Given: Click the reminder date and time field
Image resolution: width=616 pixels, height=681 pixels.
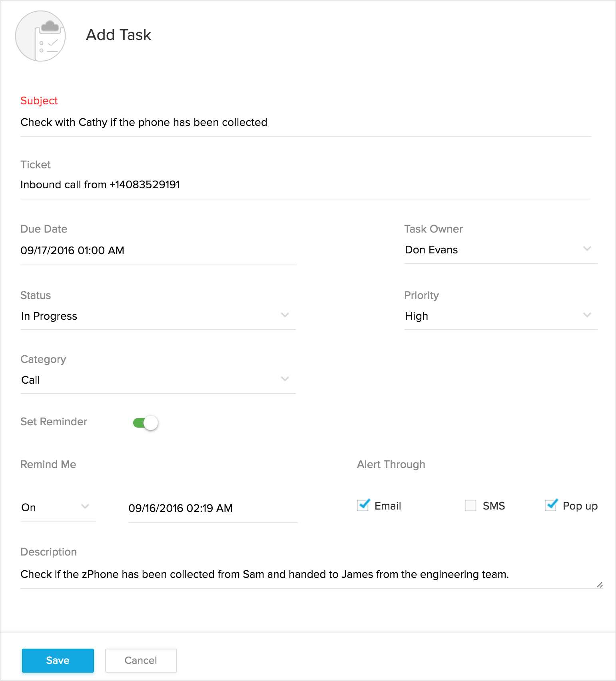Looking at the screenshot, I should pos(213,508).
